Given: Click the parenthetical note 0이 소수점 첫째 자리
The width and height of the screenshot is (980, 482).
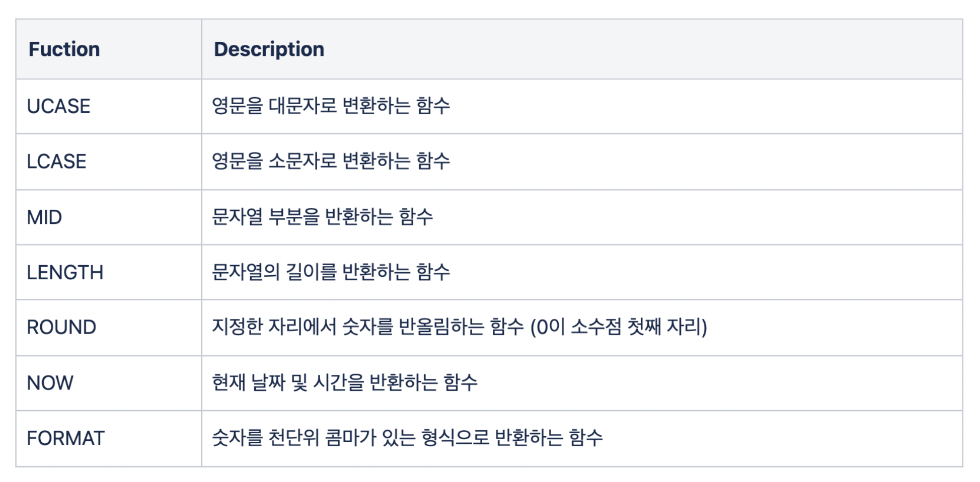Looking at the screenshot, I should pyautogui.click(x=619, y=327).
